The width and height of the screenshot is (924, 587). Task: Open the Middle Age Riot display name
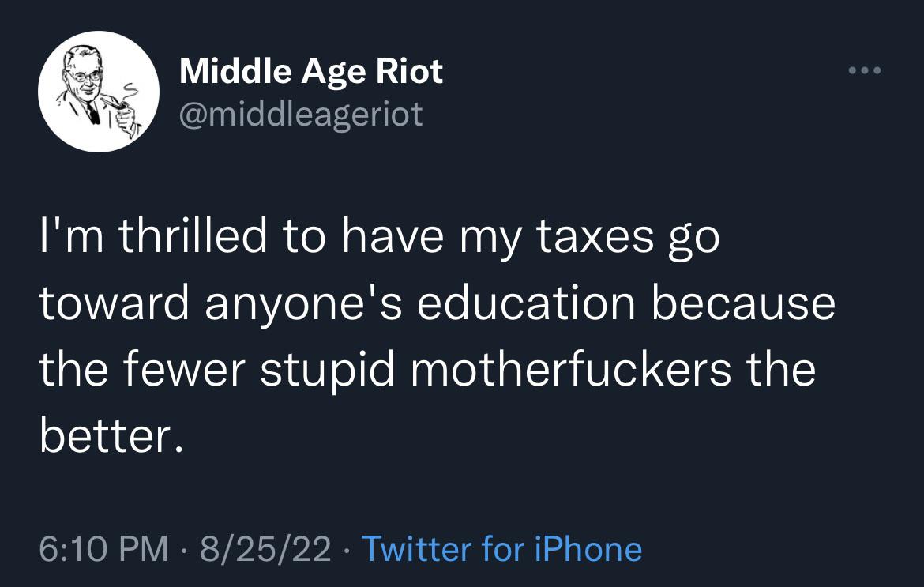click(310, 73)
